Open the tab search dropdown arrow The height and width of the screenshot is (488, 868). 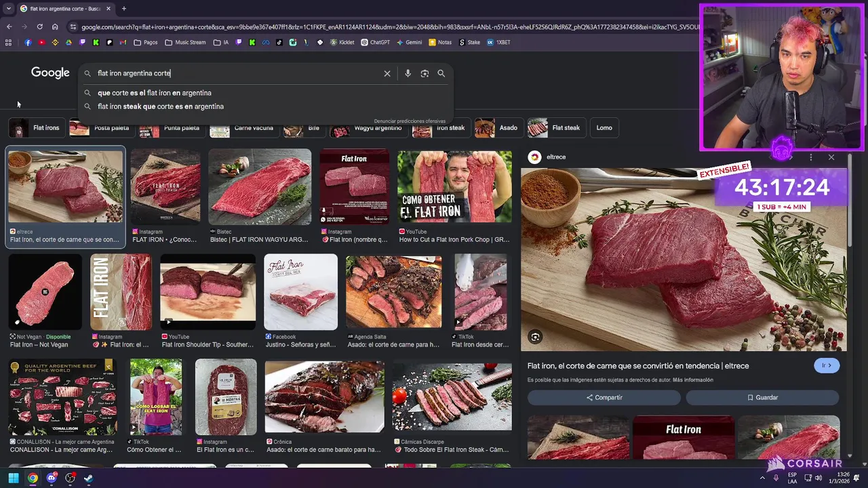[8, 9]
